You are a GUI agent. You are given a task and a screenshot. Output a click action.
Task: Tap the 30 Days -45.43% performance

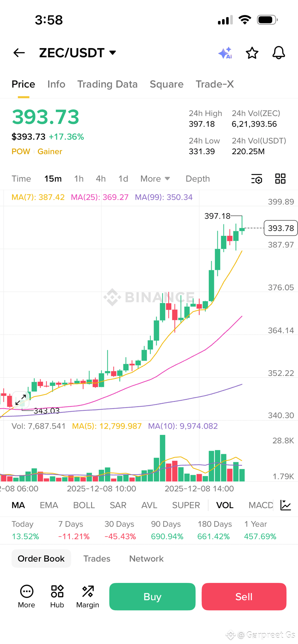click(x=120, y=530)
